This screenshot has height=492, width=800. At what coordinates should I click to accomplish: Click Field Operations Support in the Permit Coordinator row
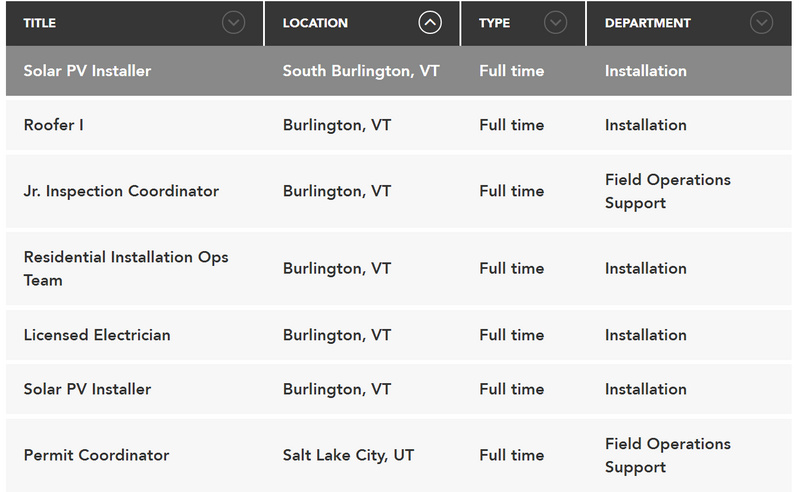(667, 455)
